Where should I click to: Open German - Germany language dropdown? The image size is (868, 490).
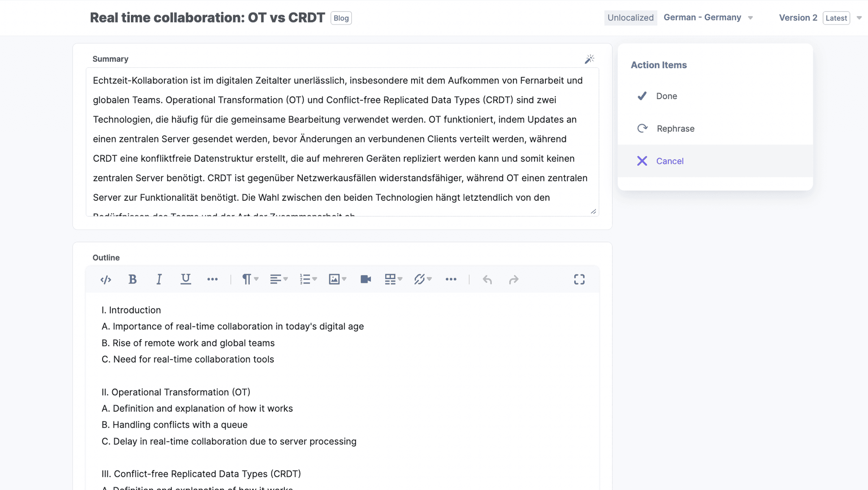pos(708,18)
